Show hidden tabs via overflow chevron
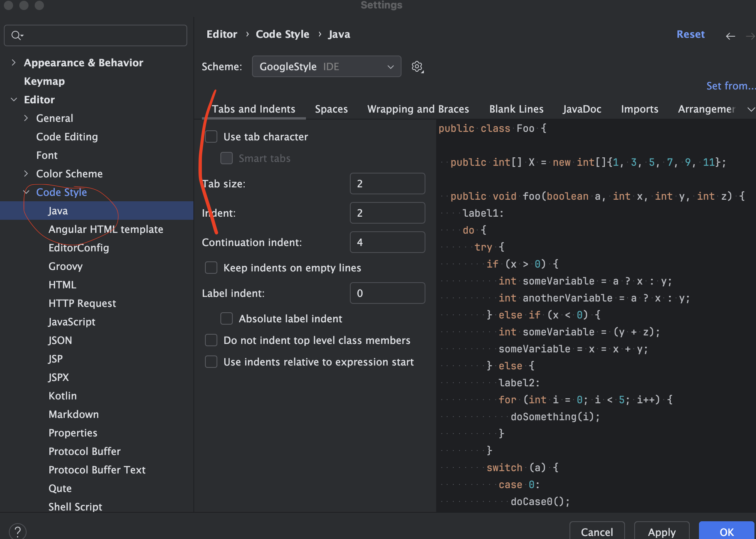Screen dimensions: 756x539 coord(751,109)
